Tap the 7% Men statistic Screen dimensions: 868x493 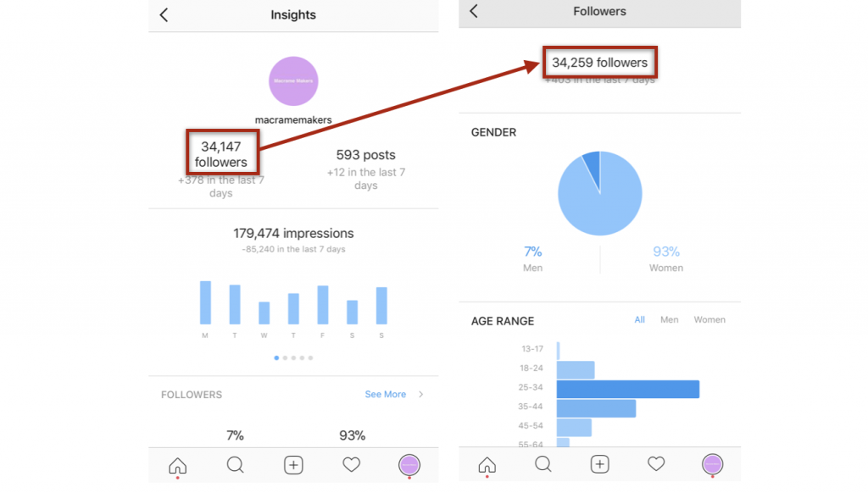pos(532,258)
